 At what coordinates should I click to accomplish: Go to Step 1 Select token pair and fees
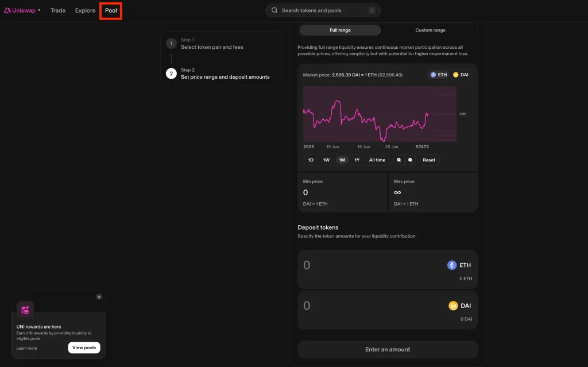[x=212, y=44]
